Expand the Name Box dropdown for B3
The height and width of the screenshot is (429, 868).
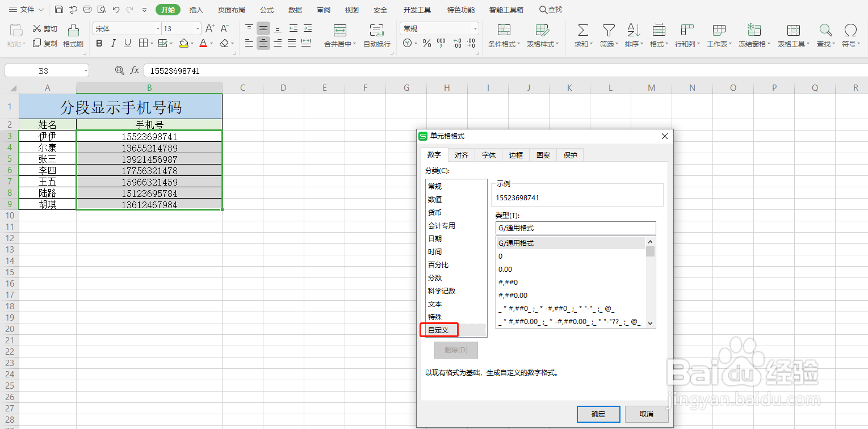click(x=86, y=70)
